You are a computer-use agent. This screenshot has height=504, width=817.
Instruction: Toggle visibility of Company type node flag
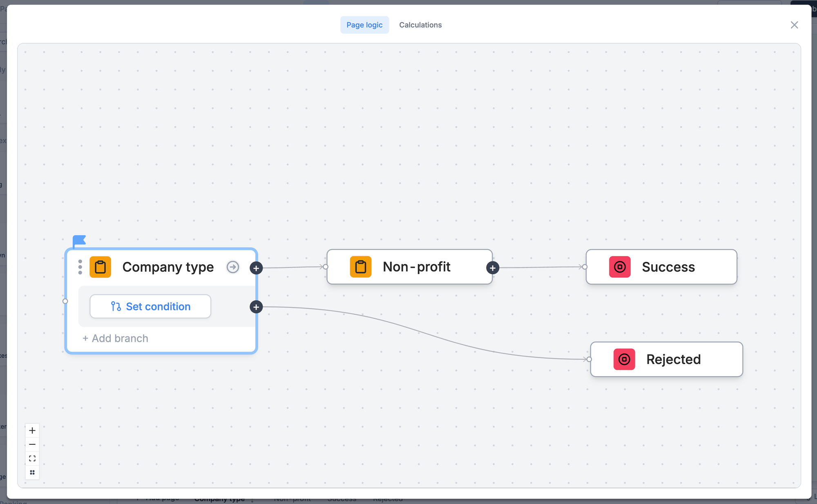tap(79, 239)
